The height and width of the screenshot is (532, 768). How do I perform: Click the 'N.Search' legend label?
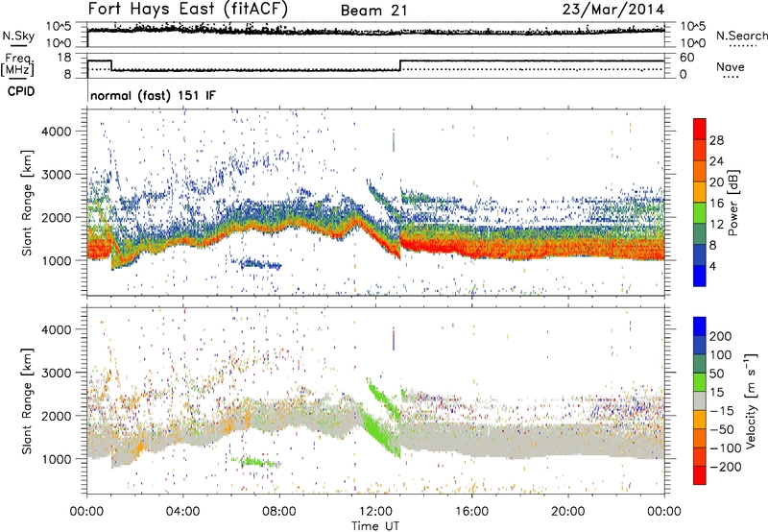741,36
